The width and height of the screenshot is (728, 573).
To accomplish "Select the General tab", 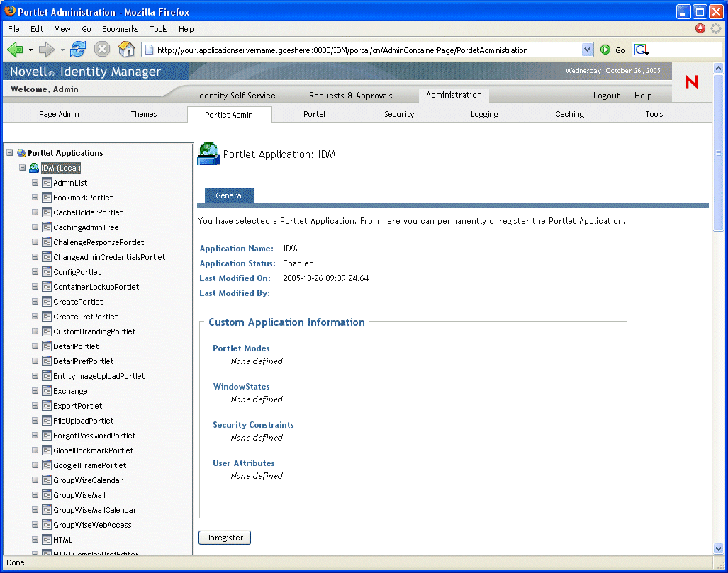I will click(230, 195).
